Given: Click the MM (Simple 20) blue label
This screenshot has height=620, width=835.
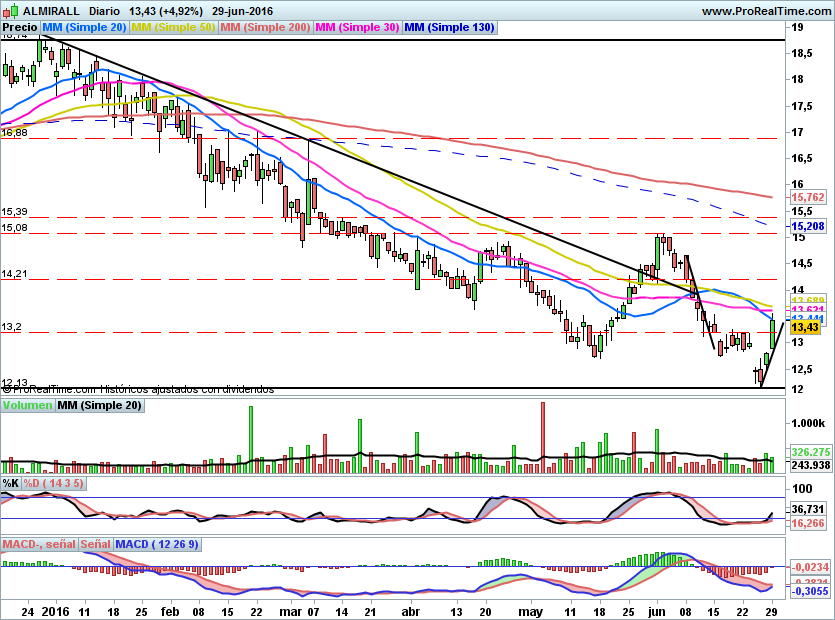Looking at the screenshot, I should pos(85,28).
